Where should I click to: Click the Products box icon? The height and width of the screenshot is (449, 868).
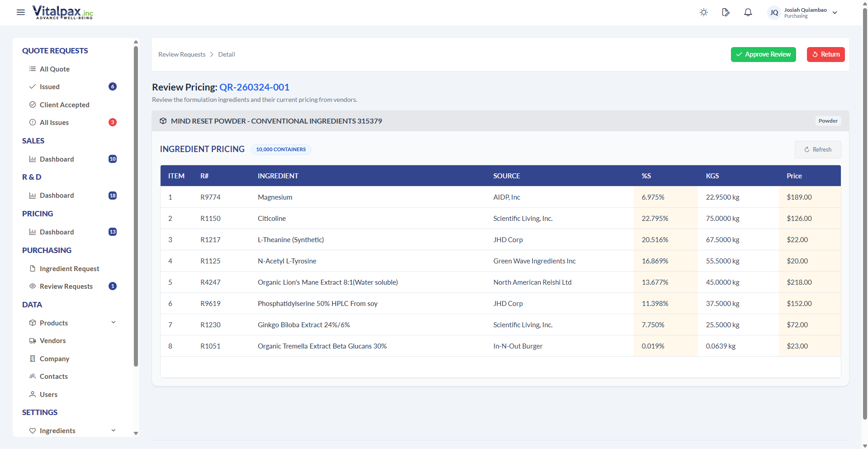(x=33, y=323)
